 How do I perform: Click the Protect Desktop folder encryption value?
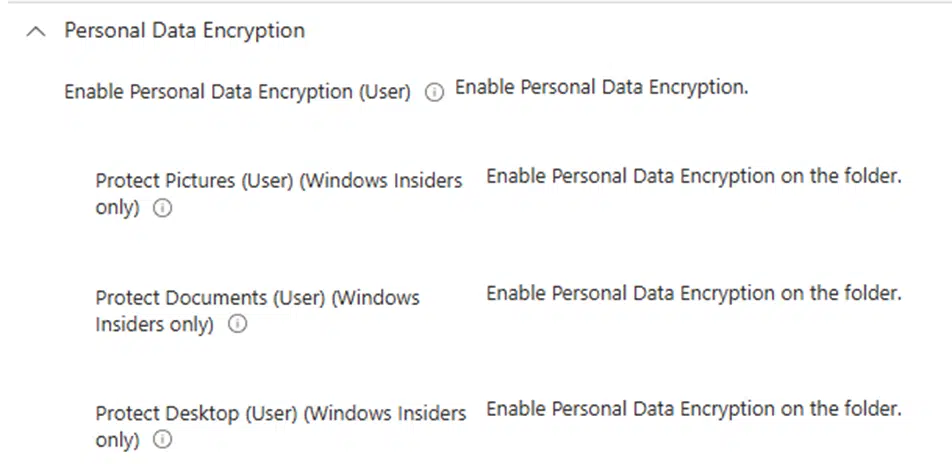(694, 409)
